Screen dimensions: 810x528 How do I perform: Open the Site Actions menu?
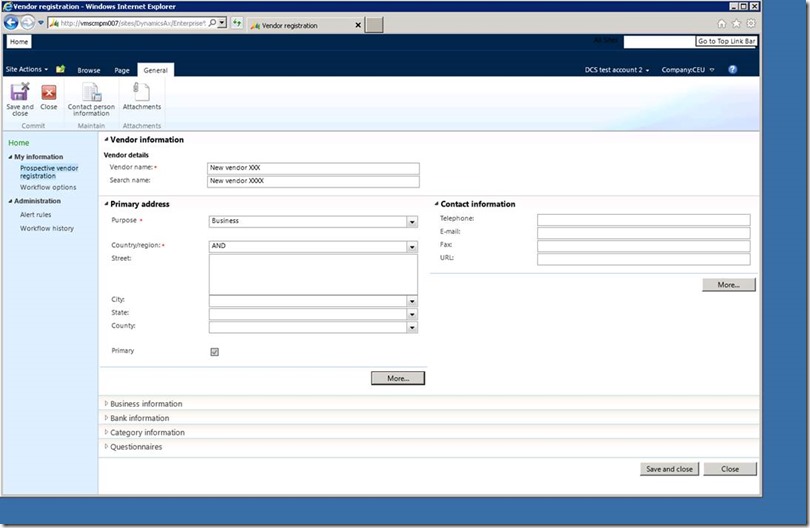pyautogui.click(x=27, y=70)
